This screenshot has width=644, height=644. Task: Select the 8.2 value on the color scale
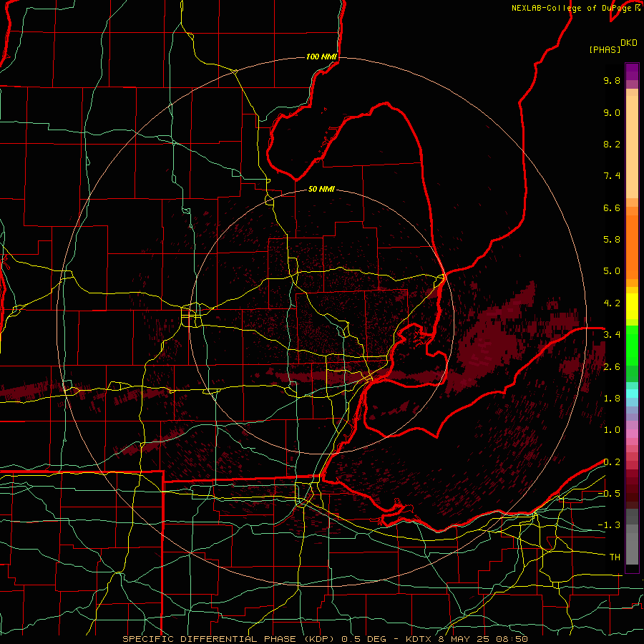pyautogui.click(x=612, y=144)
